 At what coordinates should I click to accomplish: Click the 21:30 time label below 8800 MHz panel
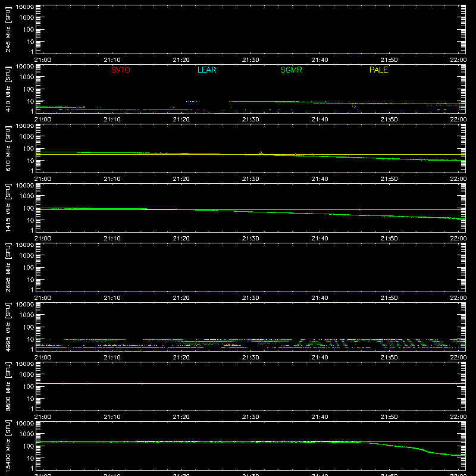click(250, 417)
